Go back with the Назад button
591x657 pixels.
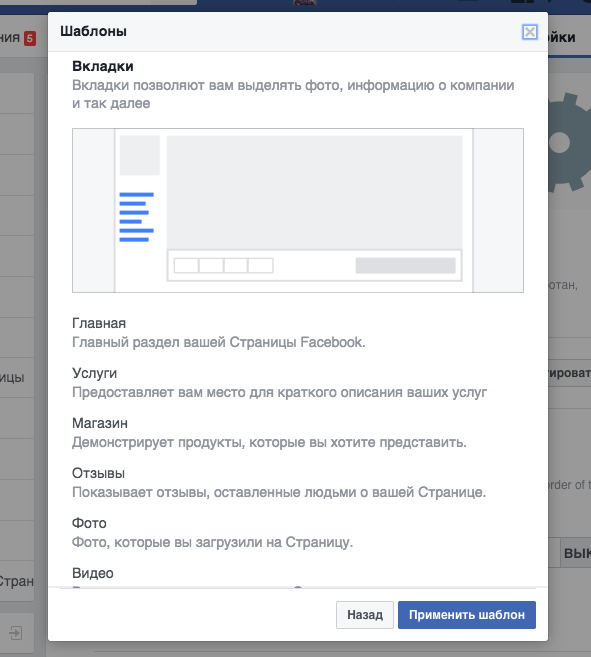[365, 615]
